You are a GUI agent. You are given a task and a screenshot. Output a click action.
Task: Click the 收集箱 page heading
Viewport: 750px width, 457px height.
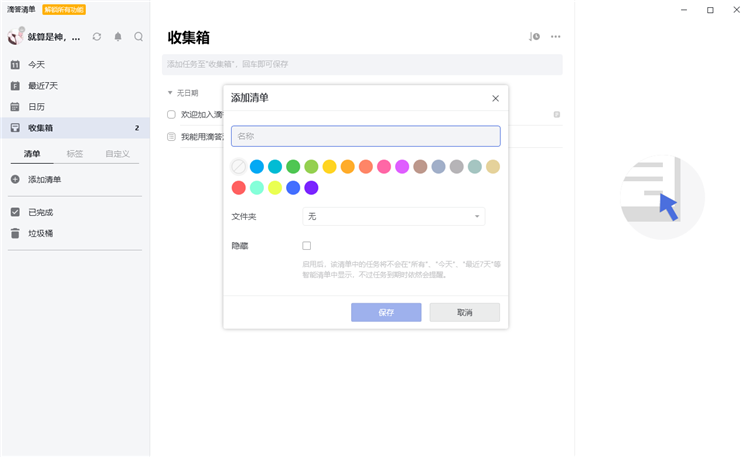click(x=188, y=37)
